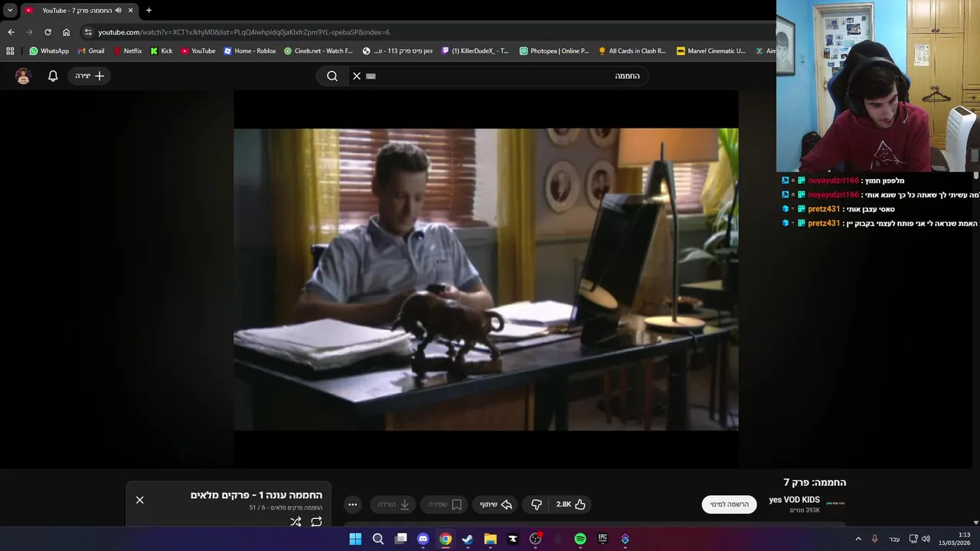Open the YouTube notifications bell

tap(53, 76)
